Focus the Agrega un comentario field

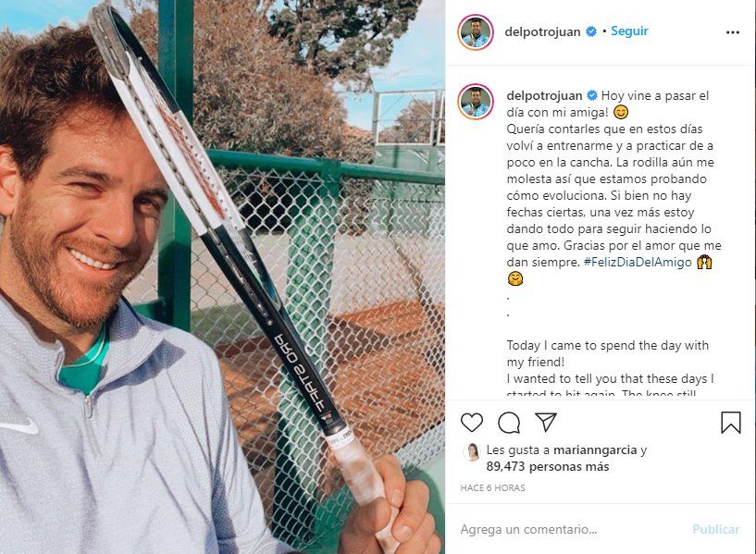[x=571, y=529]
